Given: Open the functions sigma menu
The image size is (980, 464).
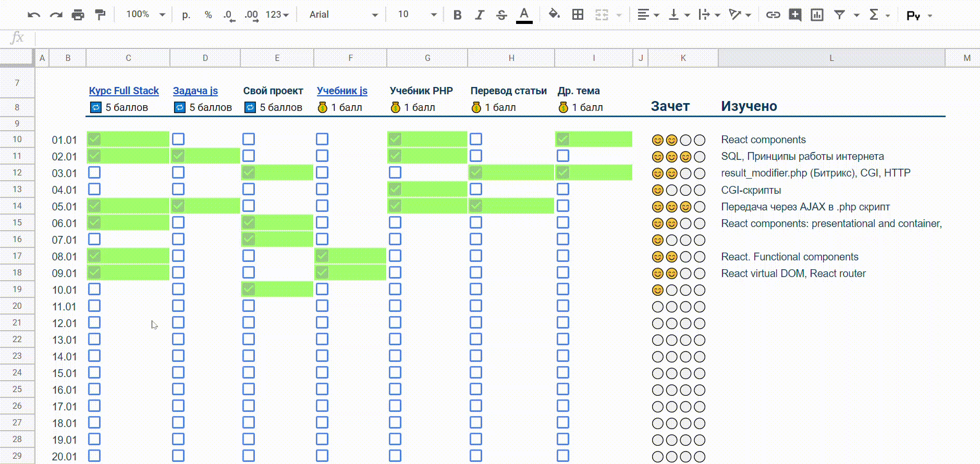Looking at the screenshot, I should [x=874, y=15].
